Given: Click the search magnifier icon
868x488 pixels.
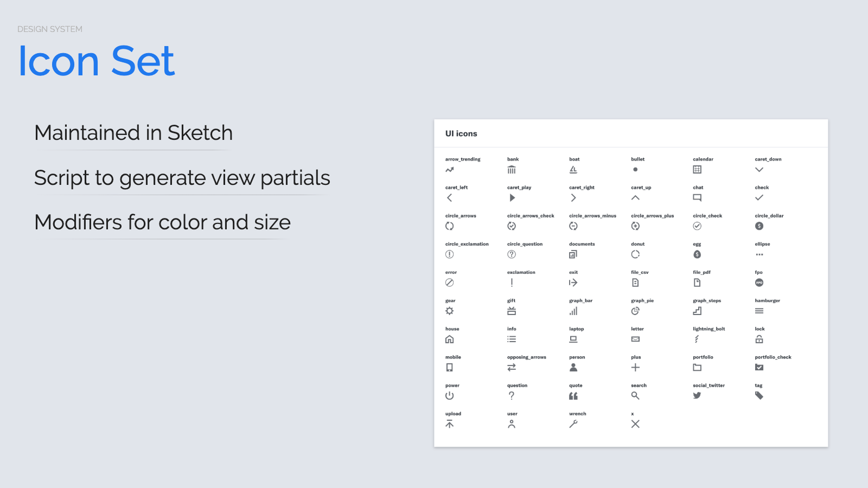Looking at the screenshot, I should point(635,396).
